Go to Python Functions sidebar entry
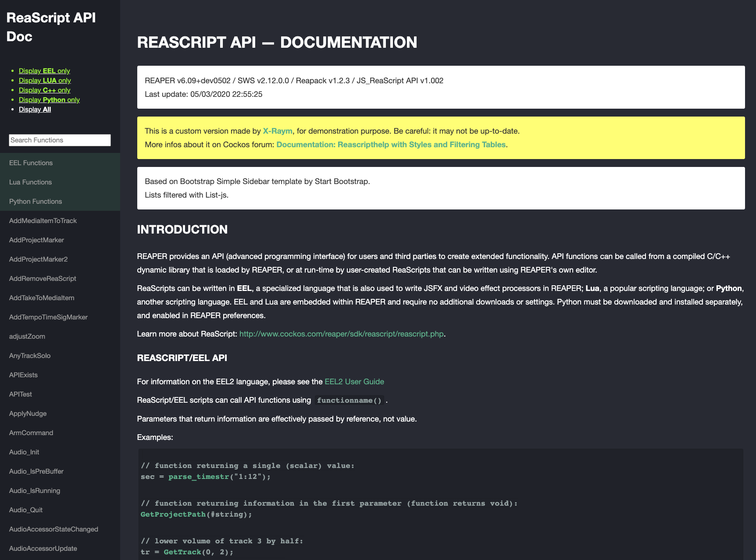The image size is (756, 560). (x=36, y=202)
